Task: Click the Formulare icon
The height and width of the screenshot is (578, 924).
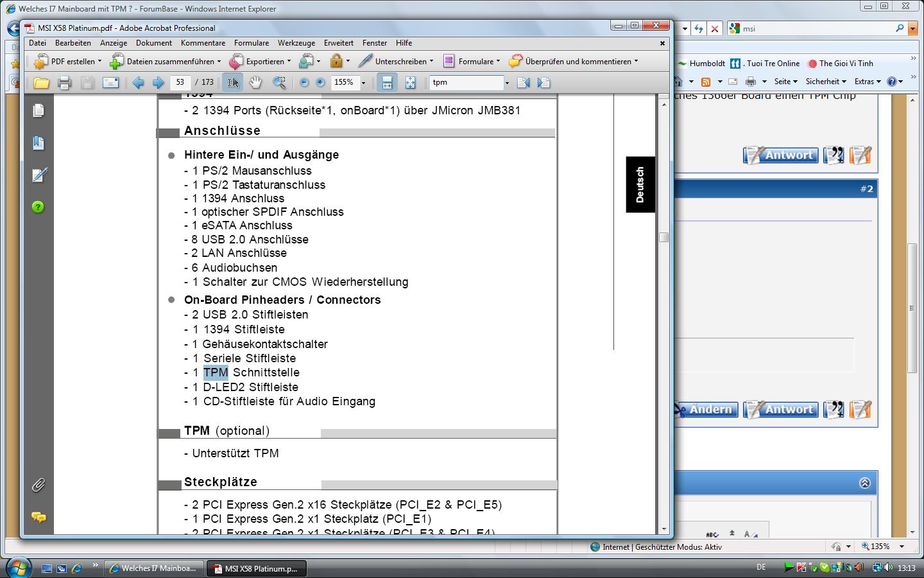Action: [449, 61]
